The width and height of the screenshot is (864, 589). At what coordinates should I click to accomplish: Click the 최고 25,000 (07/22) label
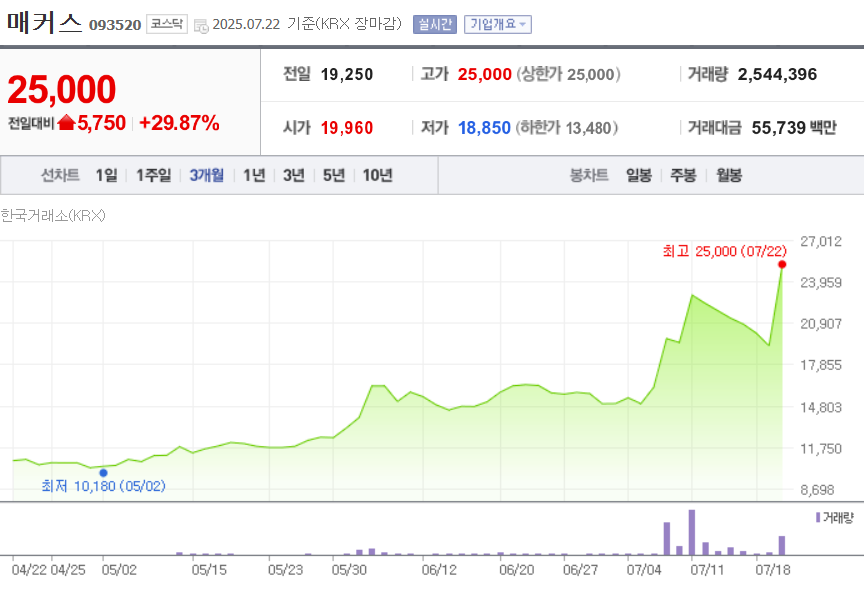[725, 251]
